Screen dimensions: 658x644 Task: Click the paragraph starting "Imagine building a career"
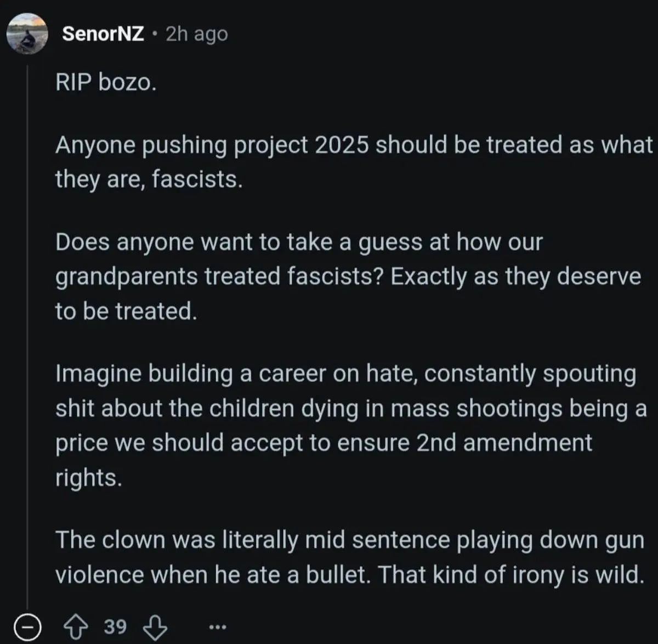(351, 425)
